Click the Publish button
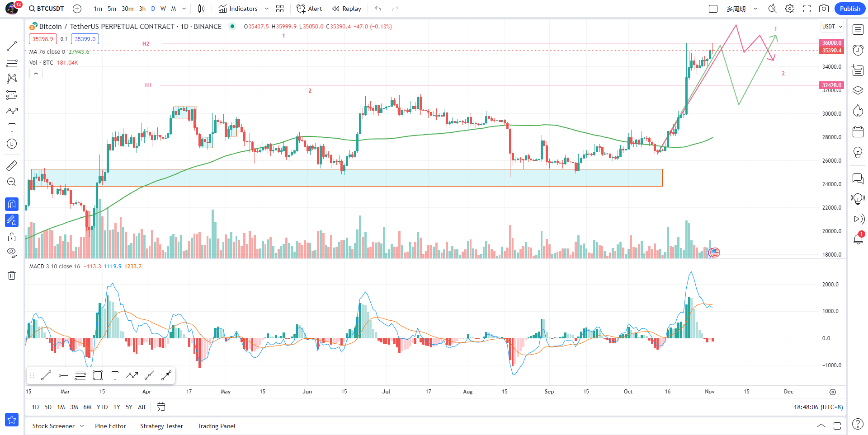Image resolution: width=868 pixels, height=435 pixels. pyautogui.click(x=850, y=9)
